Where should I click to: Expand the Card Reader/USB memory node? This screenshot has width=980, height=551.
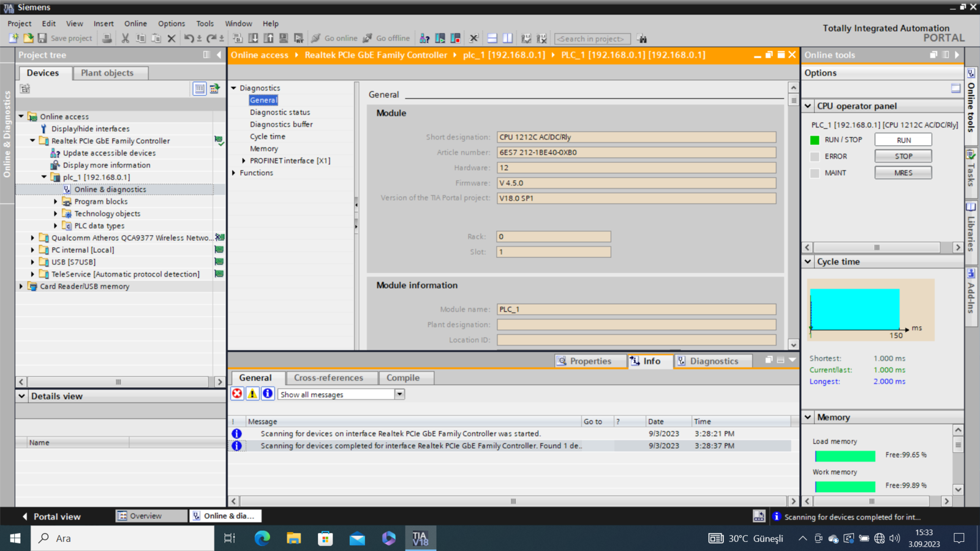[x=21, y=286]
